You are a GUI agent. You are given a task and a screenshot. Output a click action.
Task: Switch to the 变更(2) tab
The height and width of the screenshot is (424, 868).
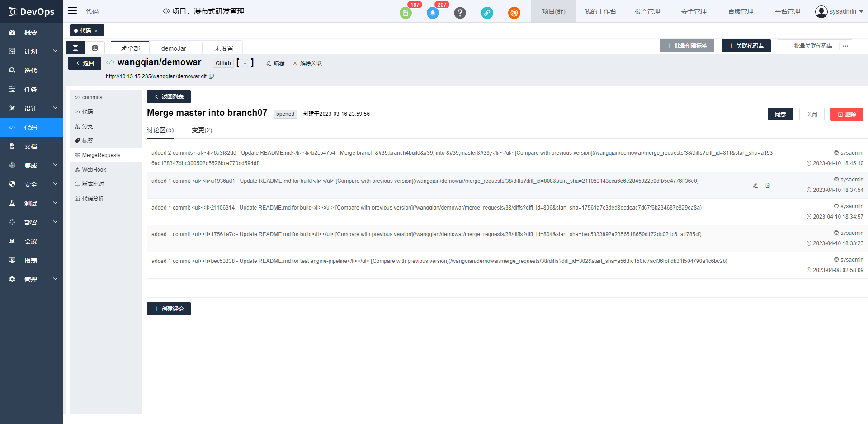tap(202, 130)
